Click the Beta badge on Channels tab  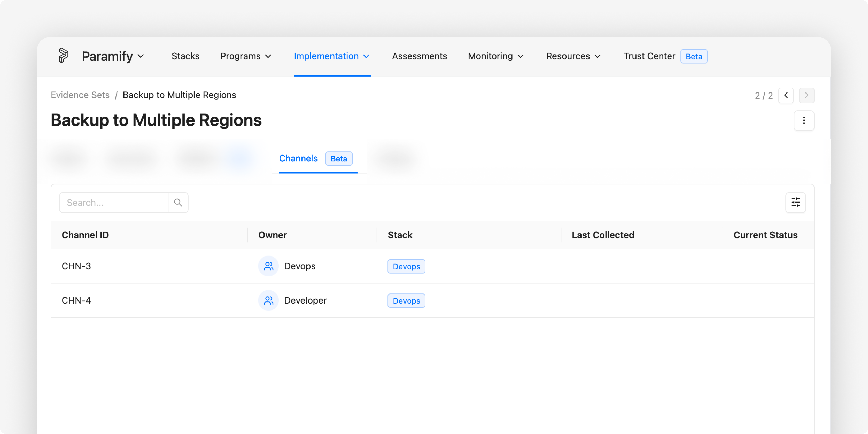339,159
